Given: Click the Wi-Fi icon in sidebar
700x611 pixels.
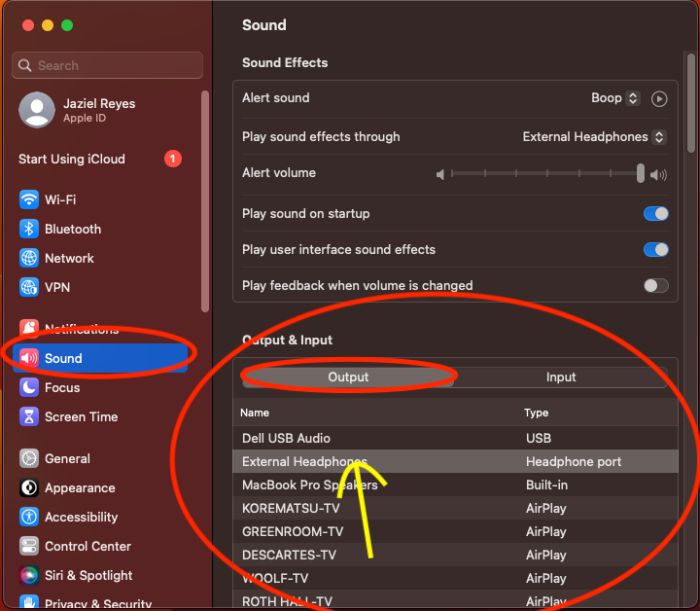Looking at the screenshot, I should pos(29,199).
